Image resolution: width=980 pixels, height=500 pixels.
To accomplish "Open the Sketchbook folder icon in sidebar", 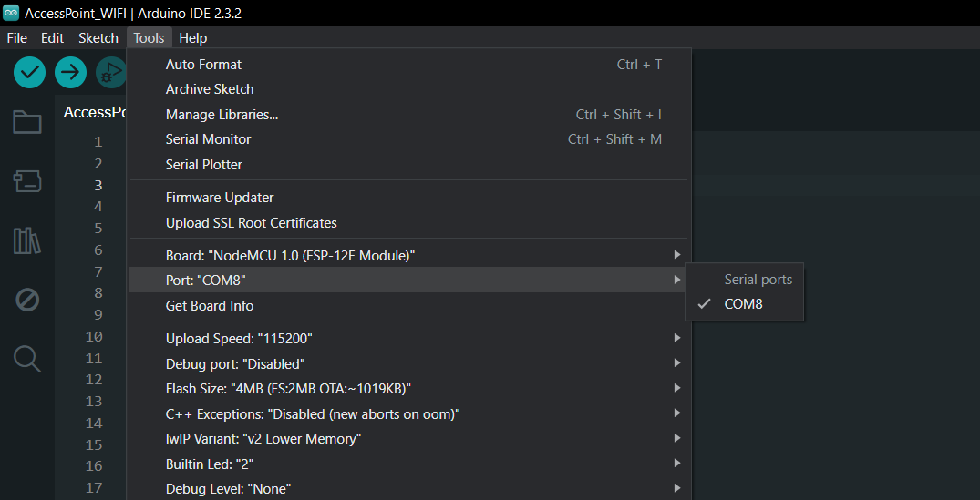I will (x=27, y=122).
